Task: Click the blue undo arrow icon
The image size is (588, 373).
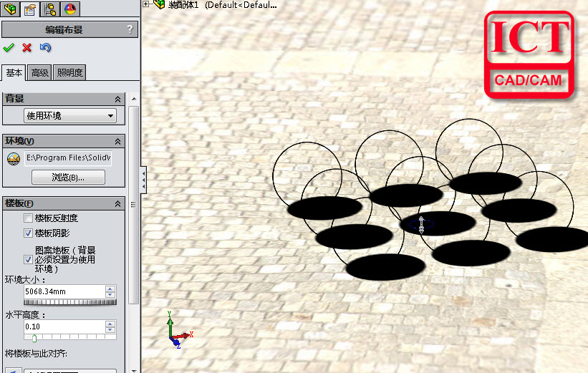Action: point(46,48)
